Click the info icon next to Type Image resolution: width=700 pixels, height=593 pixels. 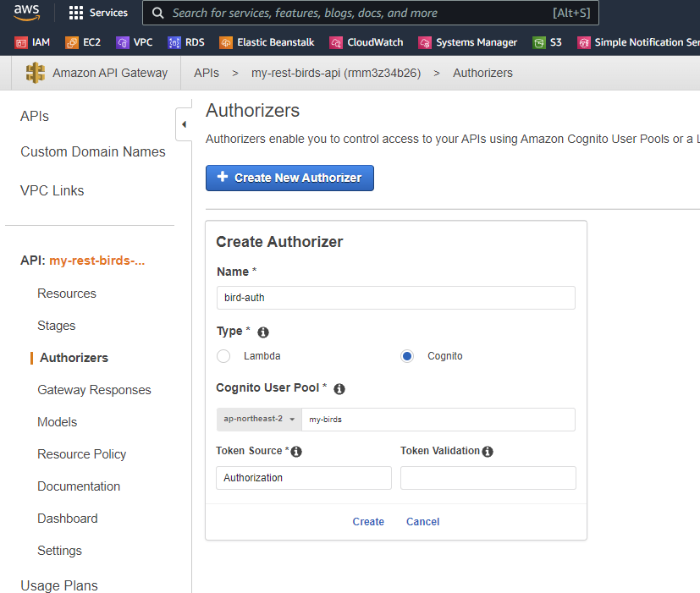pos(263,332)
